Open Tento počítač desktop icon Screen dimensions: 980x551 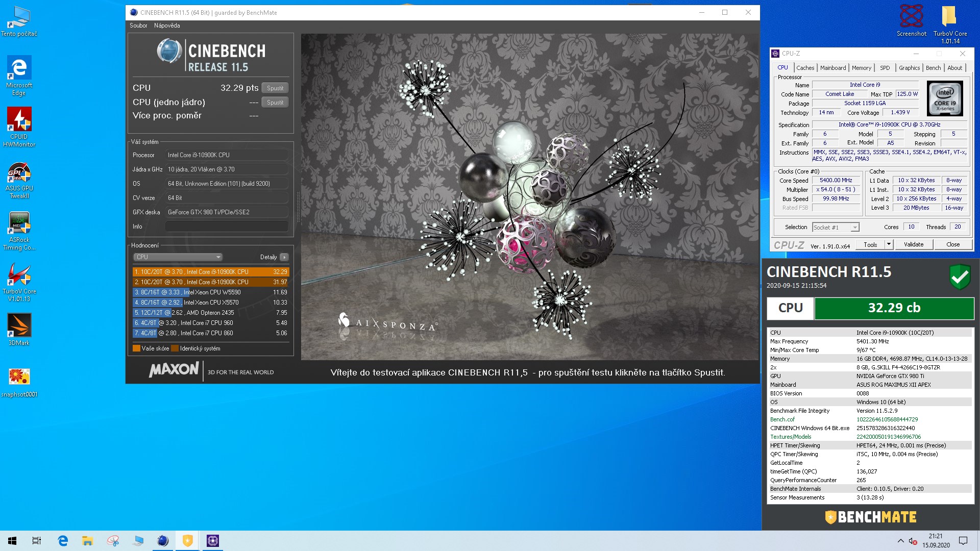(19, 21)
